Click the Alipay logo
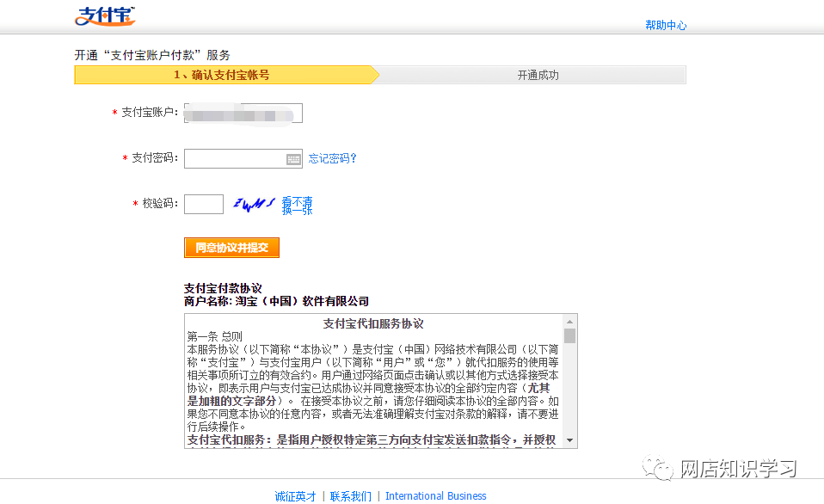 (x=105, y=15)
